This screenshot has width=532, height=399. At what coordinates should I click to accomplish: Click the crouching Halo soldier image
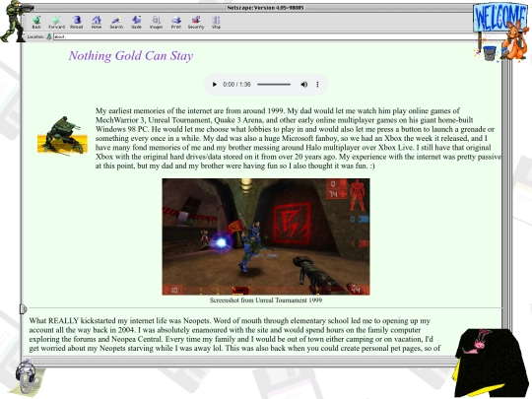tap(62, 135)
